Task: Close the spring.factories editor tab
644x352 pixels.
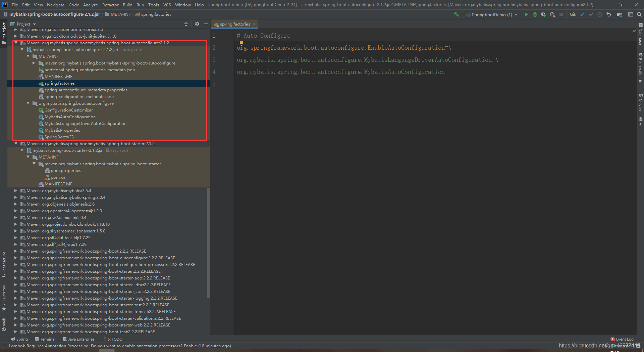Action: tap(254, 24)
